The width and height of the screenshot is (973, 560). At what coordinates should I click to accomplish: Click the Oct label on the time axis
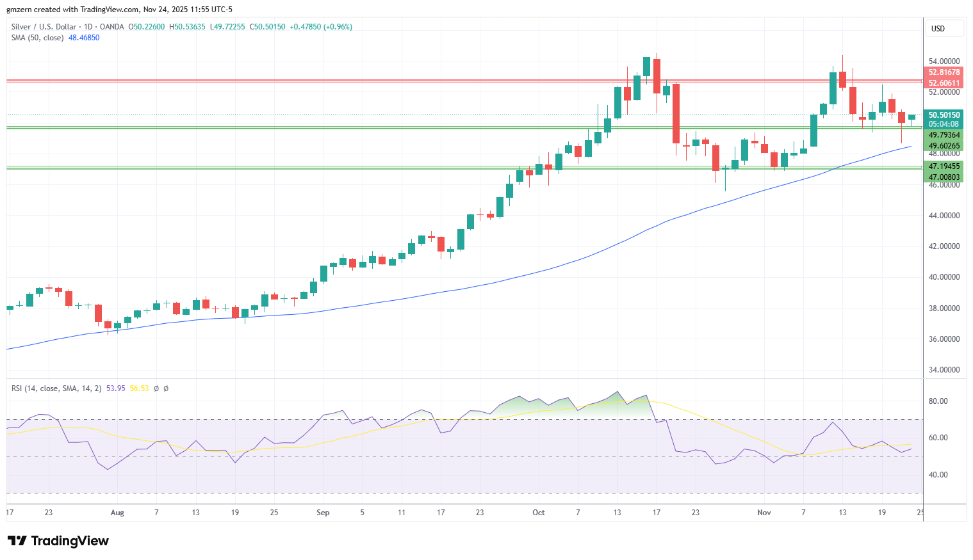tap(539, 513)
